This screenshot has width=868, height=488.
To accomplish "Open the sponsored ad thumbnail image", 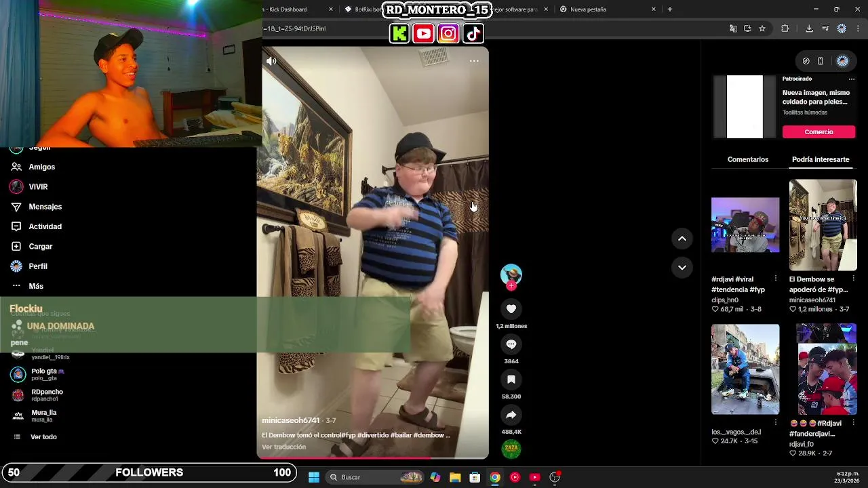I will click(745, 107).
